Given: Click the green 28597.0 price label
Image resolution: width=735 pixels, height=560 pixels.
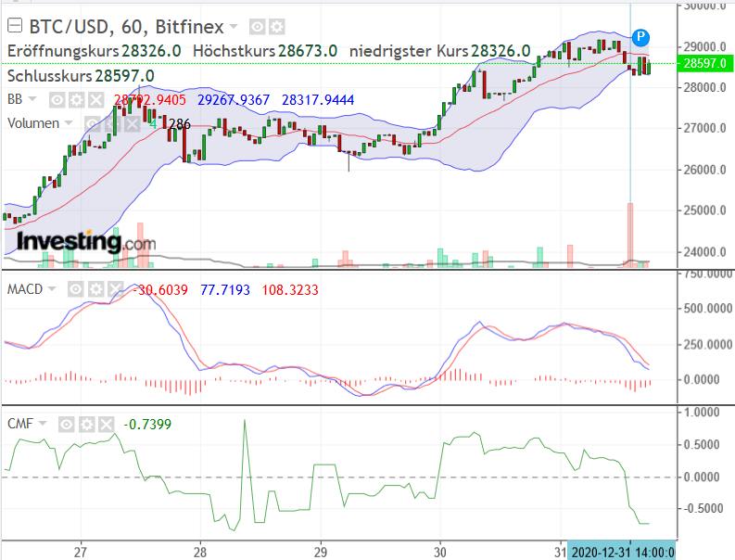Looking at the screenshot, I should (704, 63).
